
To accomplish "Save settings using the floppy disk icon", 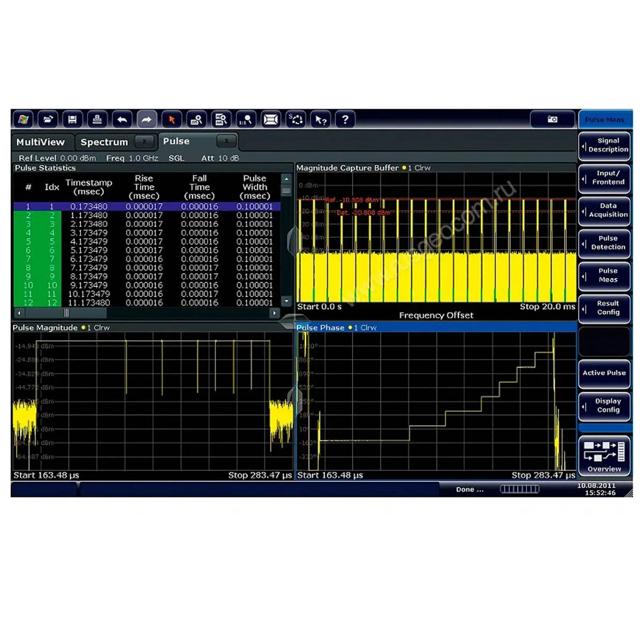I will [x=72, y=119].
